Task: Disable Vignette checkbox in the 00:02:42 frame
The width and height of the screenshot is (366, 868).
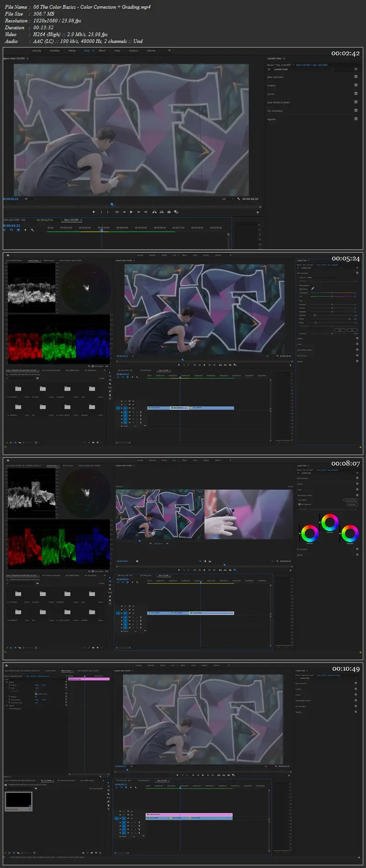Action: tap(356, 119)
